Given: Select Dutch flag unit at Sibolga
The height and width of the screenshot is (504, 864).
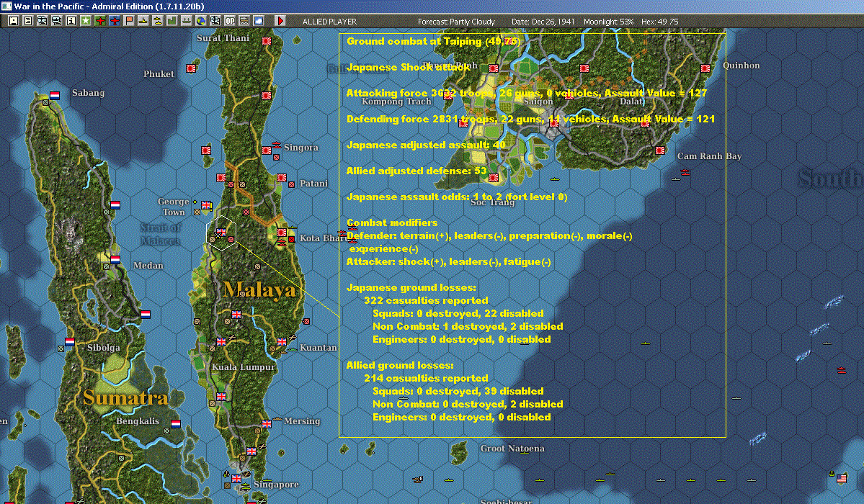Looking at the screenshot, I should coord(70,341).
